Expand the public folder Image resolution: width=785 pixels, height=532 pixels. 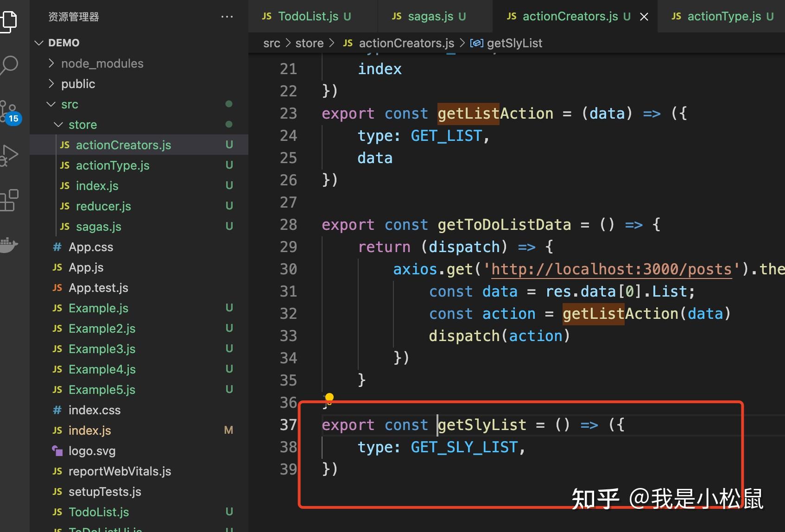click(139, 84)
